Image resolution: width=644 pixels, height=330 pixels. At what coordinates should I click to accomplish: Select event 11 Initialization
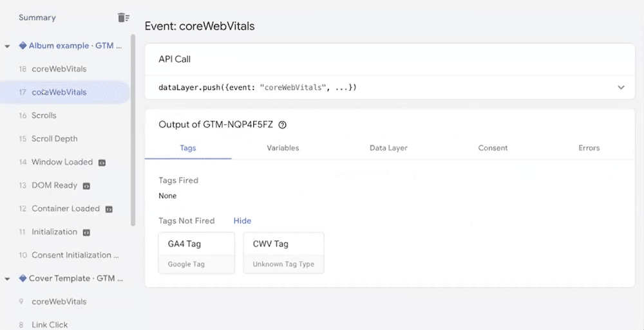tap(65, 232)
